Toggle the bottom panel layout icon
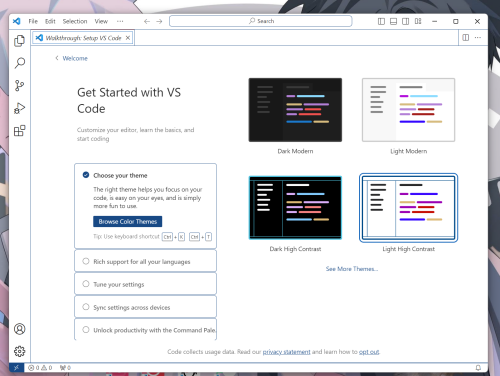This screenshot has height=376, width=500. coord(393,21)
